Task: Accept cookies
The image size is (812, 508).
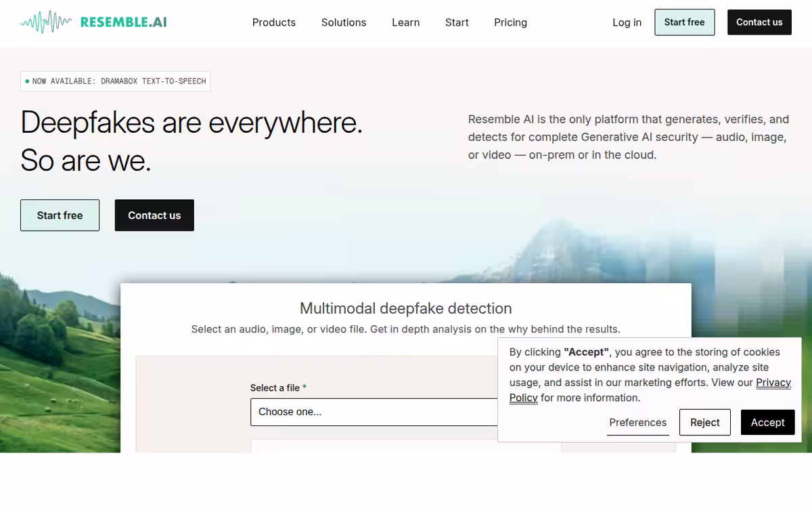Action: coord(767,423)
